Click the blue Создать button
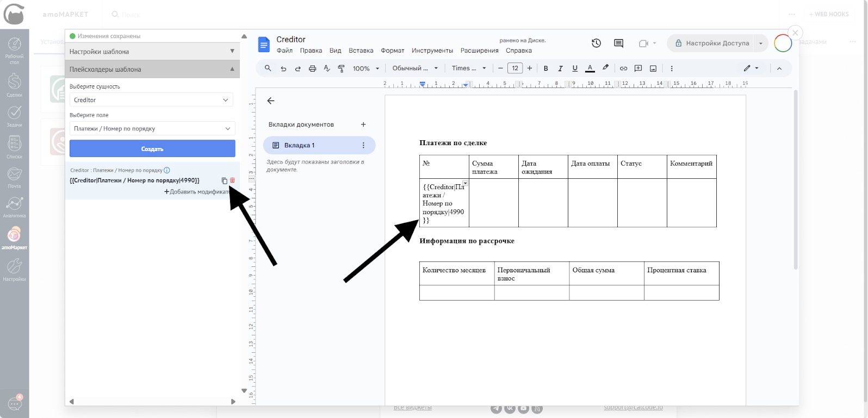The height and width of the screenshot is (418, 868). (152, 149)
